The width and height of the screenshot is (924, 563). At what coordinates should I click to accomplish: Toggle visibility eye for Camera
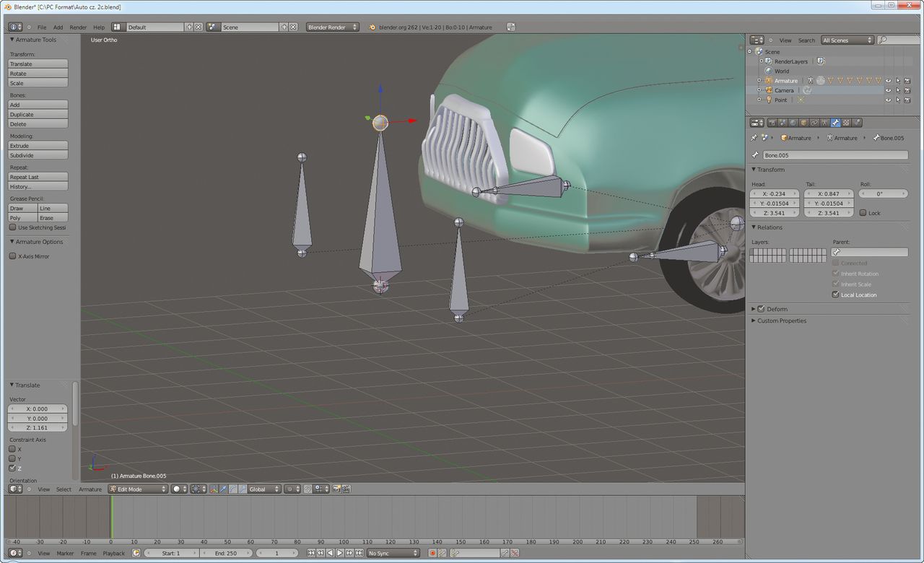point(889,90)
